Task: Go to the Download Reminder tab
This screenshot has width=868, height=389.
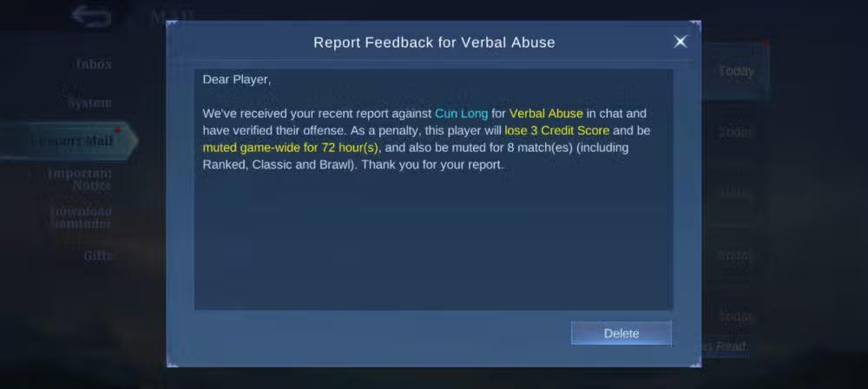Action: [x=80, y=217]
